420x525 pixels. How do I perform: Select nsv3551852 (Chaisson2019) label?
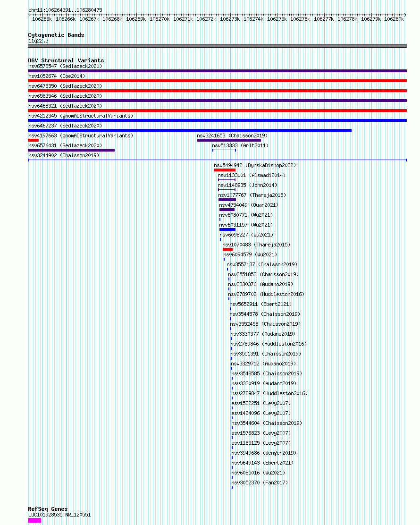(x=263, y=275)
